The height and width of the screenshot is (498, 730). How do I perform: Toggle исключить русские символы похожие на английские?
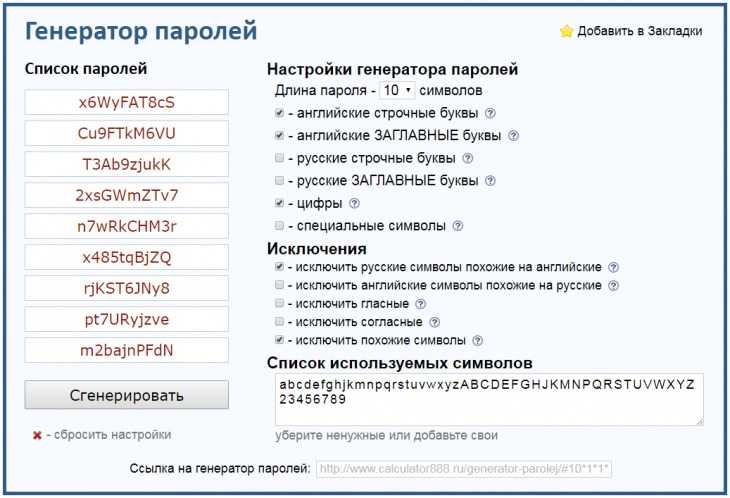pyautogui.click(x=279, y=267)
